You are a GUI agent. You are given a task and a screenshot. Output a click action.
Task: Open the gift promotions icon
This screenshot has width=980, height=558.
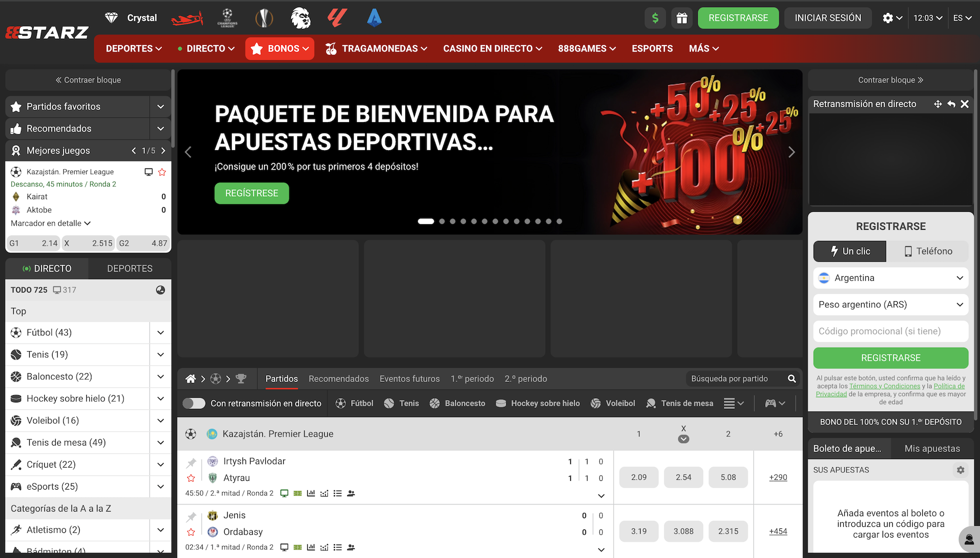682,17
